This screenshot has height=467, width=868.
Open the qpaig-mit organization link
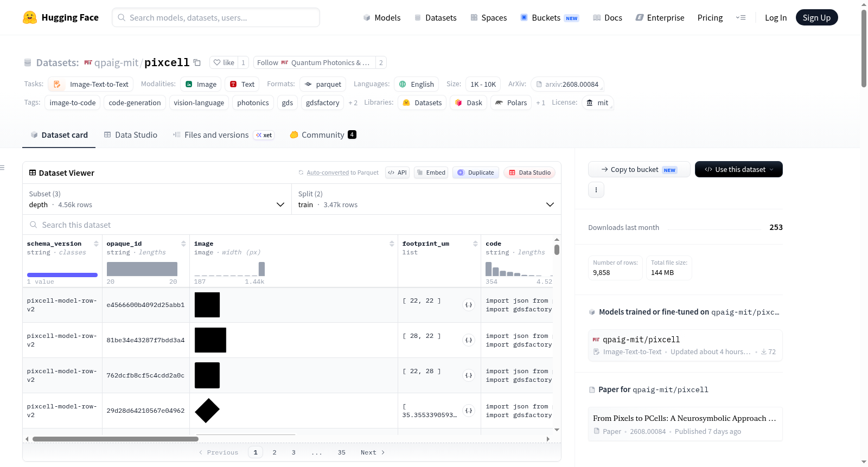(117, 62)
